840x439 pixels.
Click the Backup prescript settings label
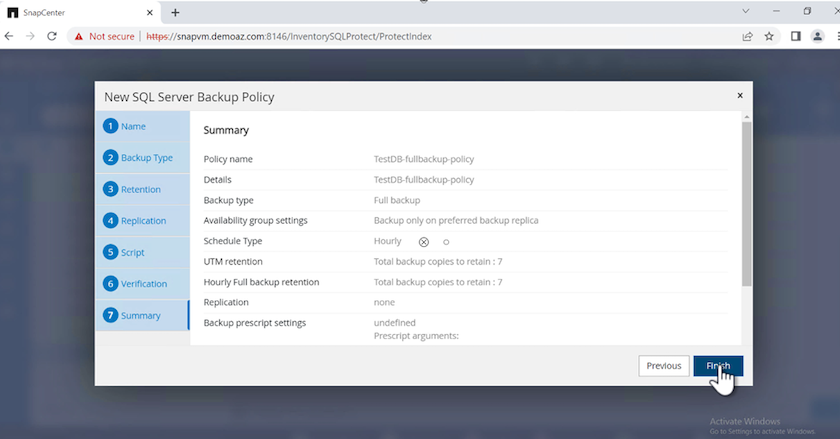coord(254,323)
